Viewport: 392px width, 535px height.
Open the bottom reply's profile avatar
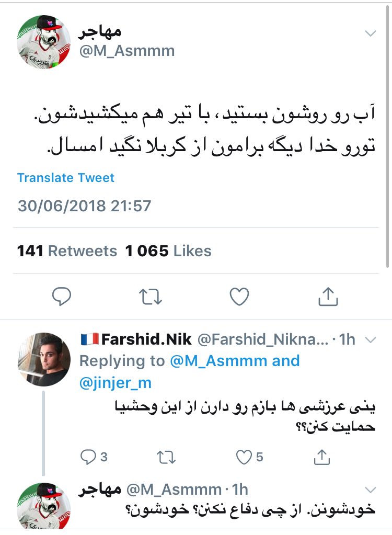coord(44,506)
